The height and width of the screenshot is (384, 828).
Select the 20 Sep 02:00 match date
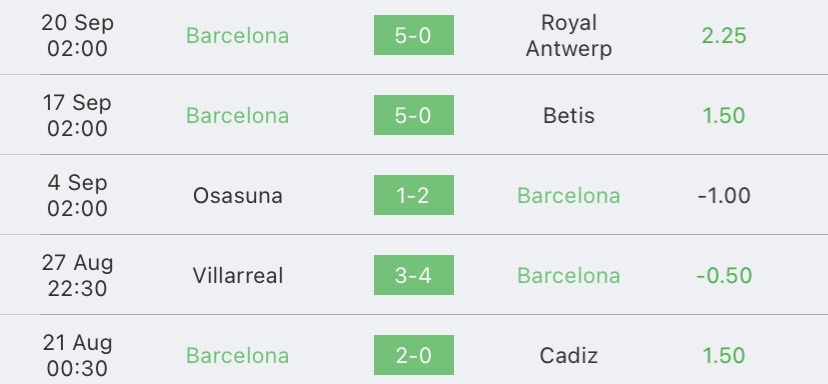[x=77, y=35]
